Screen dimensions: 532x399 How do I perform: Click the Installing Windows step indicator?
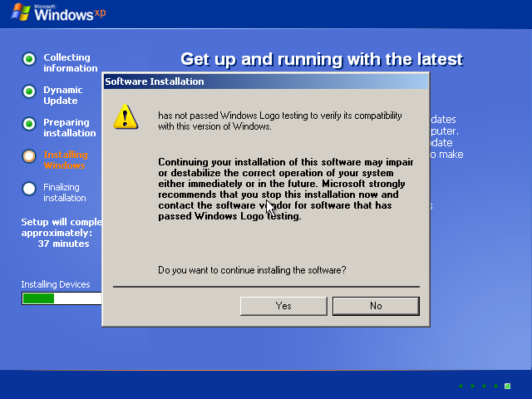coord(29,156)
